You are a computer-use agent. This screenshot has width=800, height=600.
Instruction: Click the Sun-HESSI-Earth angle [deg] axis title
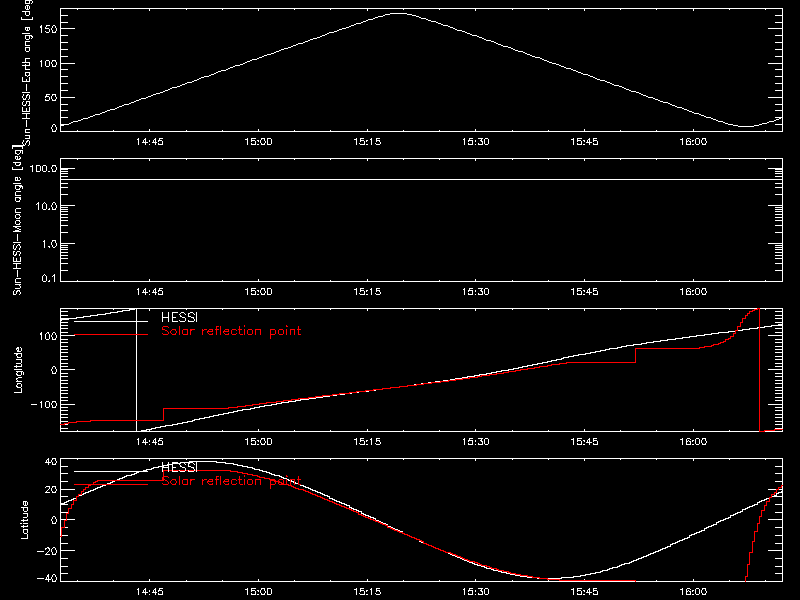click(x=27, y=73)
